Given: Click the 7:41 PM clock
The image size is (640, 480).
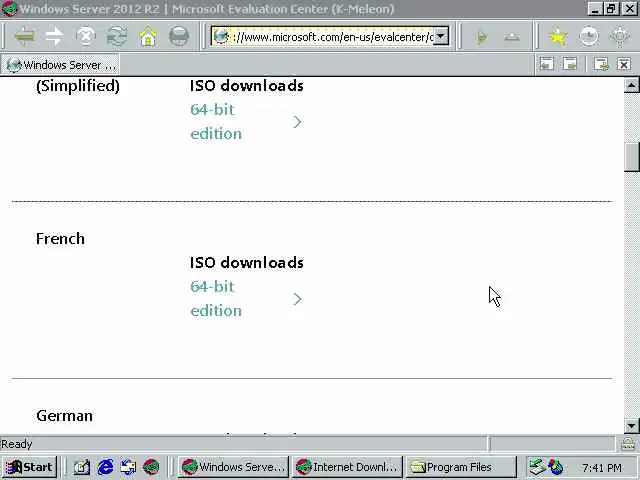Looking at the screenshot, I should 602,467.
